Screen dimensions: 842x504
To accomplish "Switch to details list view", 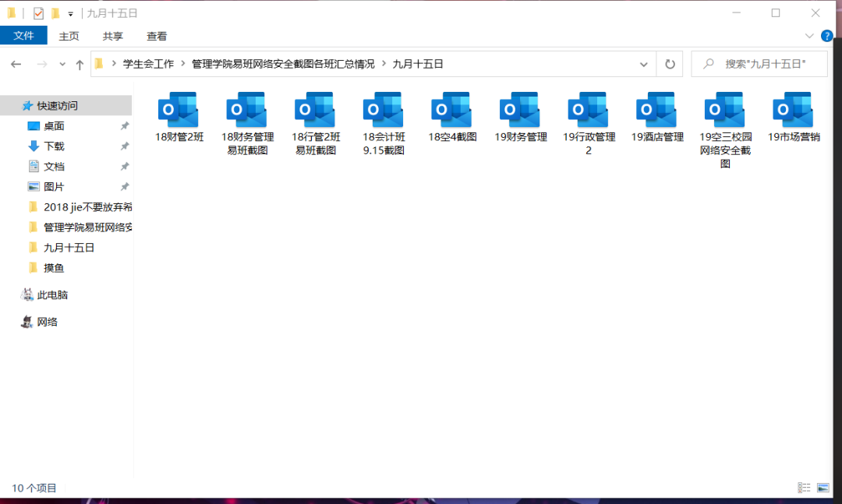I will click(x=804, y=488).
